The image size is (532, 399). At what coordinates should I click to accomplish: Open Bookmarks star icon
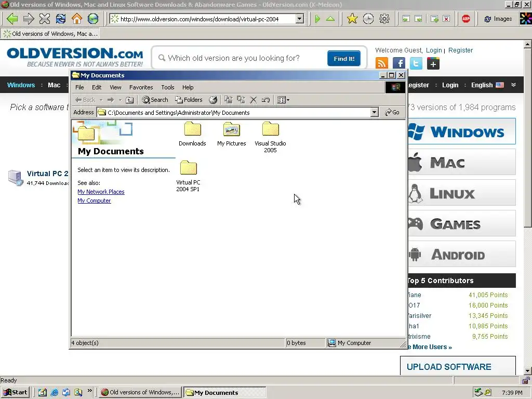click(x=352, y=19)
